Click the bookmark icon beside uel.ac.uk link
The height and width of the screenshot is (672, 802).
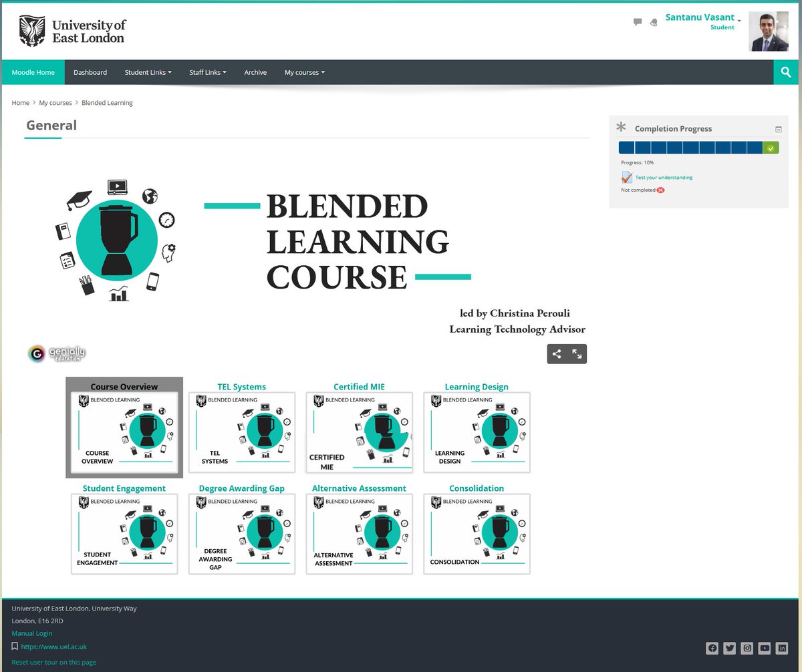(x=15, y=647)
